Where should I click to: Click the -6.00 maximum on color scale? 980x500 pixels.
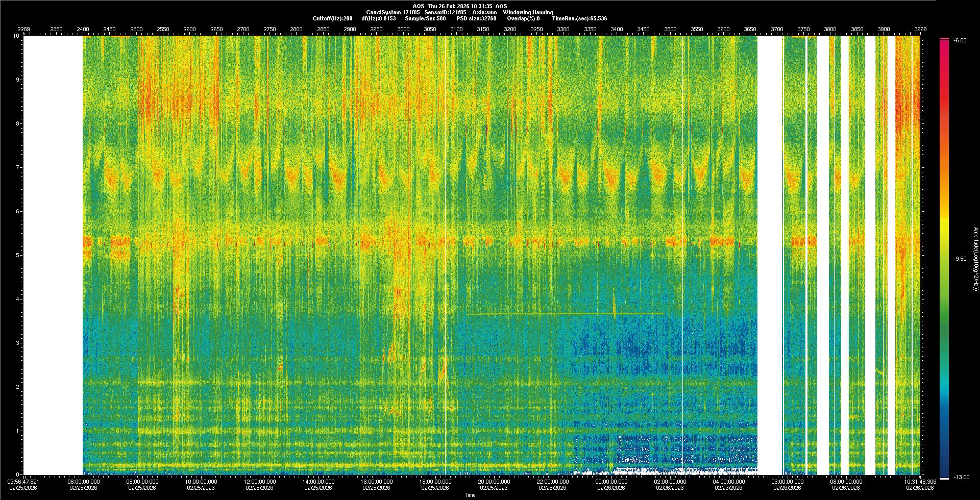click(960, 40)
